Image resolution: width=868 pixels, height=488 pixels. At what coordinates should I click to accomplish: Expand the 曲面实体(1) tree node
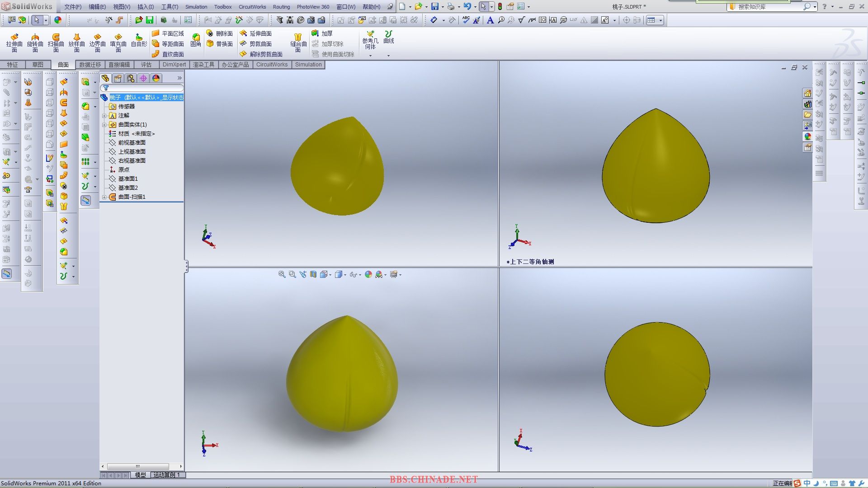pyautogui.click(x=104, y=125)
